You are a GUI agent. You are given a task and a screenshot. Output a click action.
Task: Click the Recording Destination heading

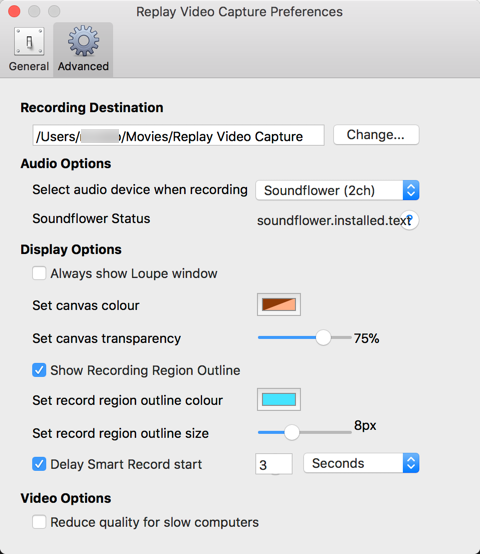[x=92, y=107]
